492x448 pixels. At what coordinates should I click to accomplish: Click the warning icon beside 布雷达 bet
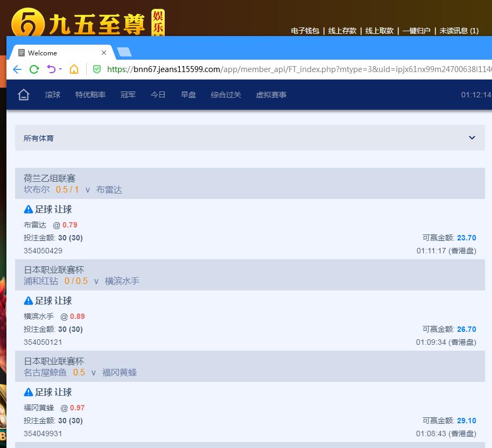pyautogui.click(x=29, y=209)
